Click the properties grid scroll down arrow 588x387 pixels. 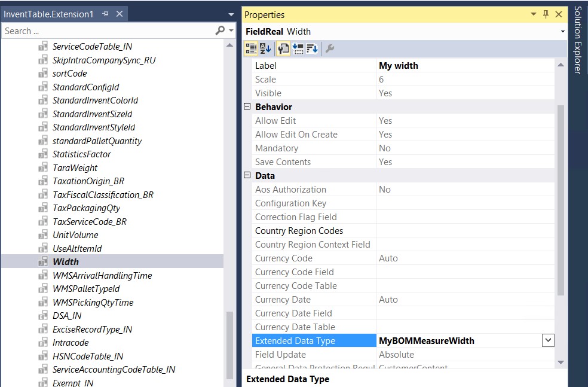pos(561,362)
